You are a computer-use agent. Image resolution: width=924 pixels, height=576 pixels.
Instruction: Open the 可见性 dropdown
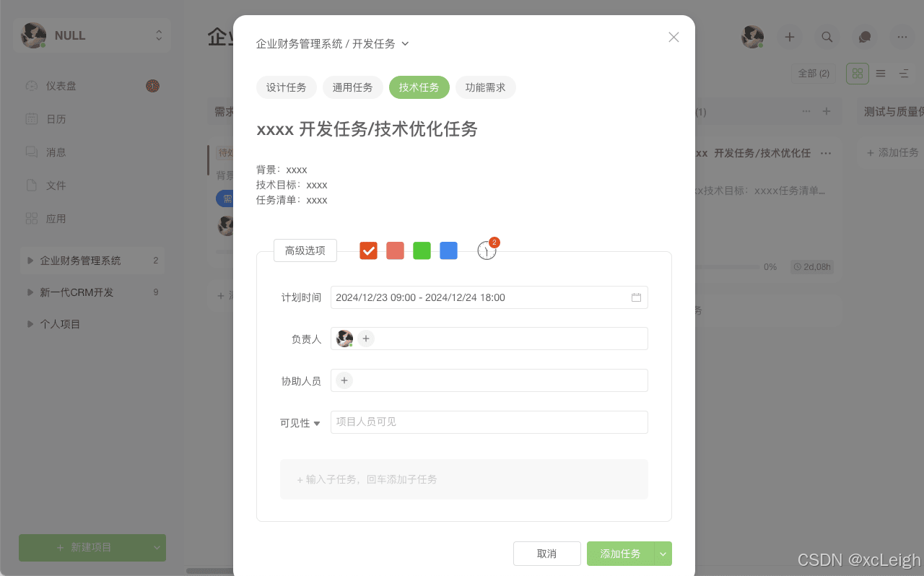(300, 423)
